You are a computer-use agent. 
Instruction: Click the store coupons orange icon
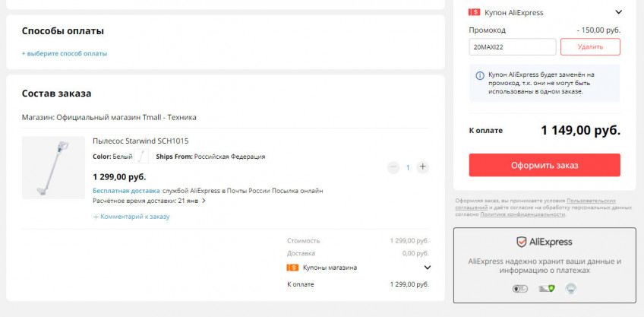point(292,268)
